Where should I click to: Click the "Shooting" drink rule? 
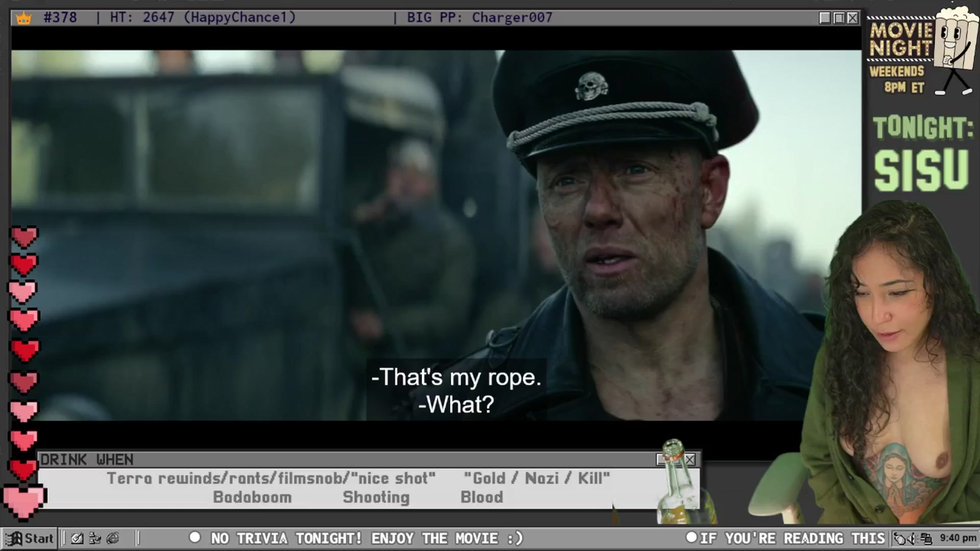376,497
